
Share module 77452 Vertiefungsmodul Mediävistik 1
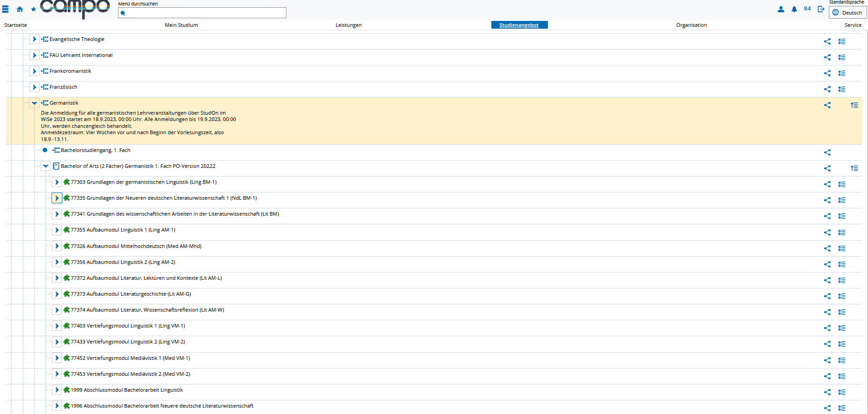tap(827, 360)
